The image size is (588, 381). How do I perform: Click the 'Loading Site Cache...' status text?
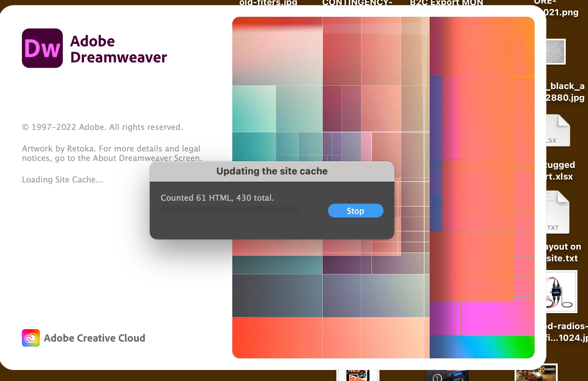click(x=62, y=180)
